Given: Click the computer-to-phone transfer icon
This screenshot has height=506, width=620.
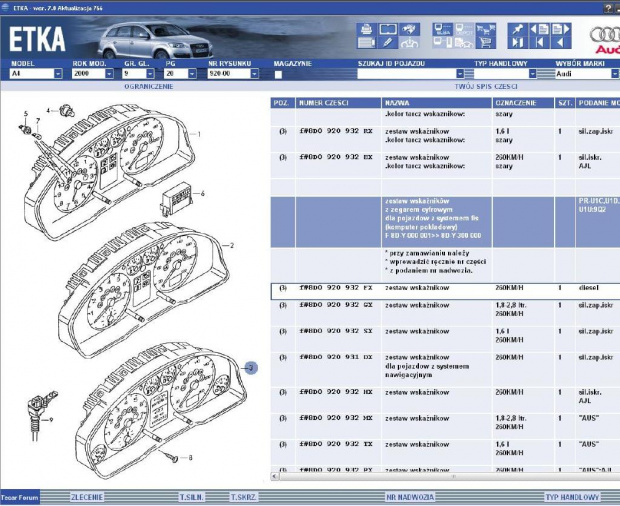Looking at the screenshot, I should point(442,42).
